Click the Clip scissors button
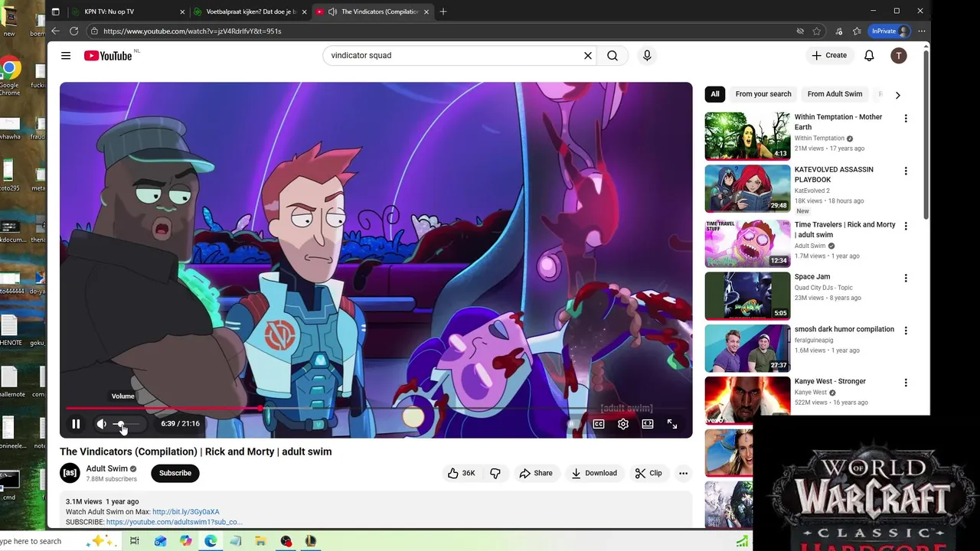Screen dimensions: 980x551 pos(648,473)
